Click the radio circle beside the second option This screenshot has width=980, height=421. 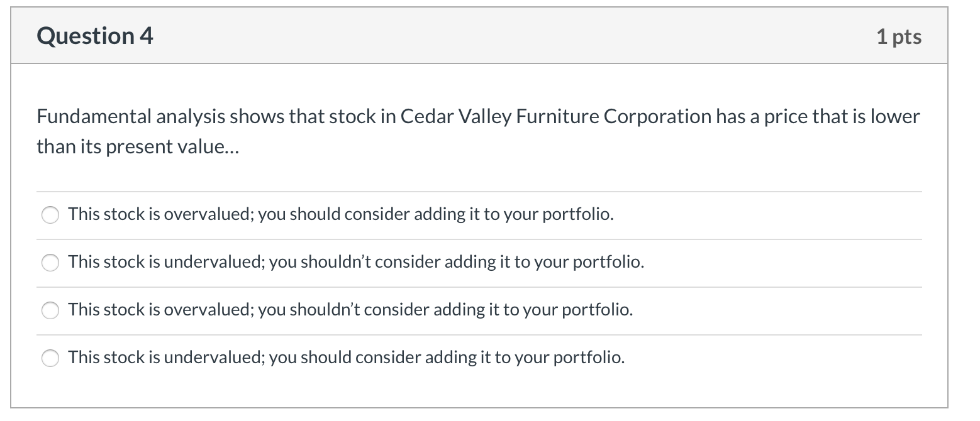tap(50, 263)
